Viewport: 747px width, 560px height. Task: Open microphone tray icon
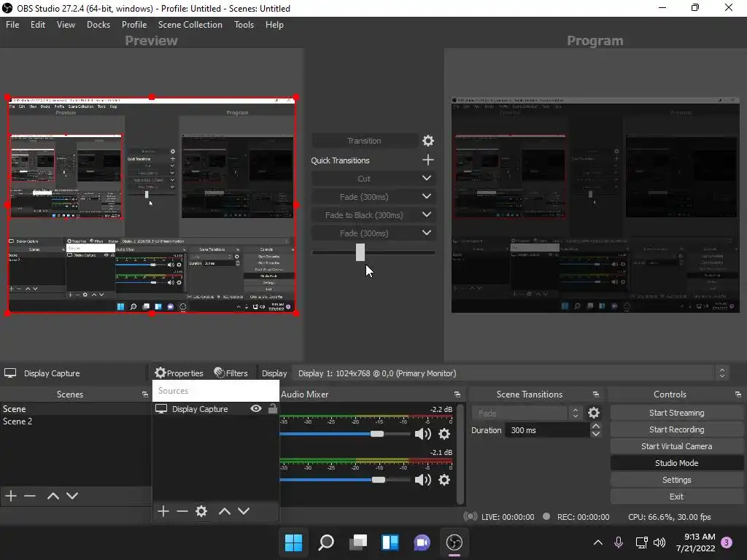coord(619,542)
